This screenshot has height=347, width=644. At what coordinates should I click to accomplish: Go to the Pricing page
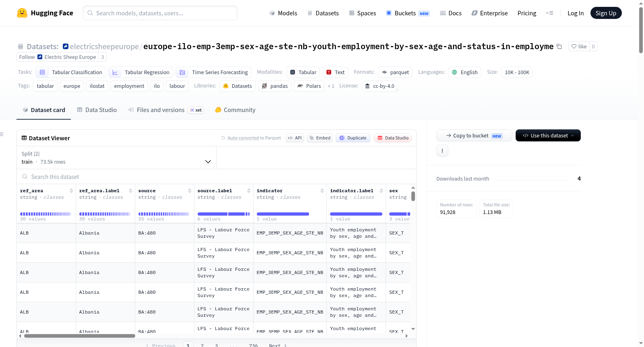(x=527, y=13)
